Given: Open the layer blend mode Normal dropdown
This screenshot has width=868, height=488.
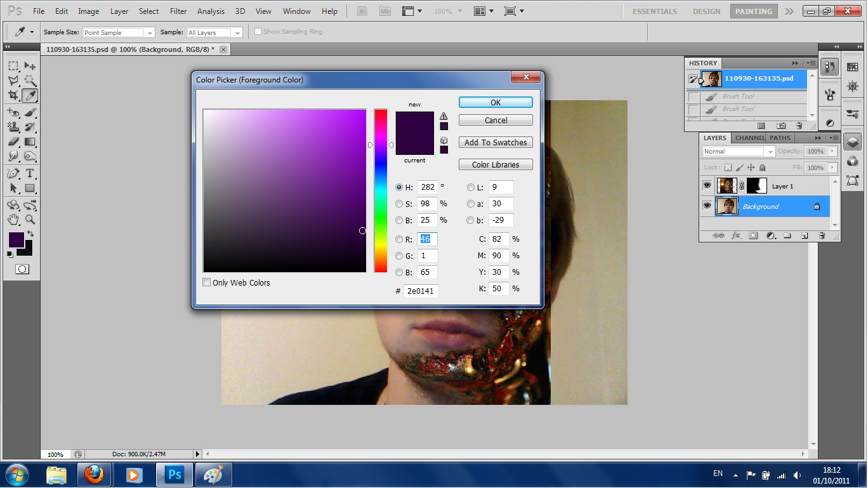Looking at the screenshot, I should pos(739,152).
